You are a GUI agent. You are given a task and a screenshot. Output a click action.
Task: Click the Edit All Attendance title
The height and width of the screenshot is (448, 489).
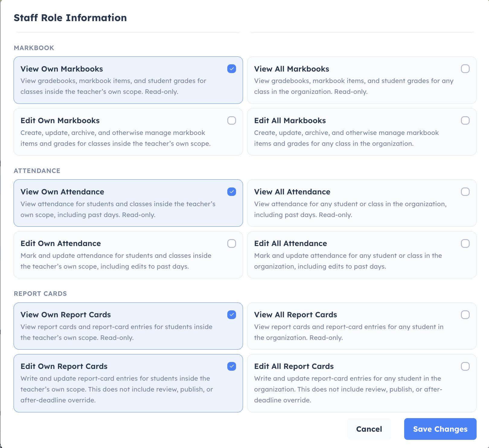click(x=290, y=243)
